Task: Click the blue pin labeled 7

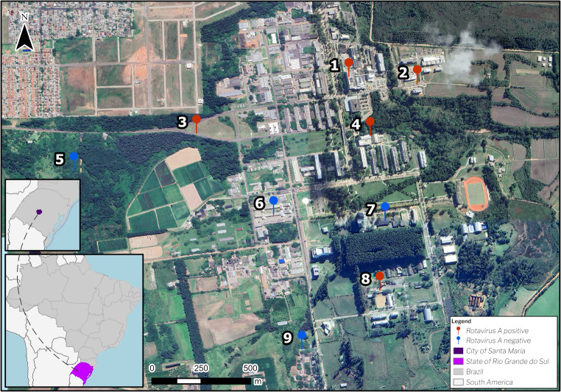Action: (385, 211)
